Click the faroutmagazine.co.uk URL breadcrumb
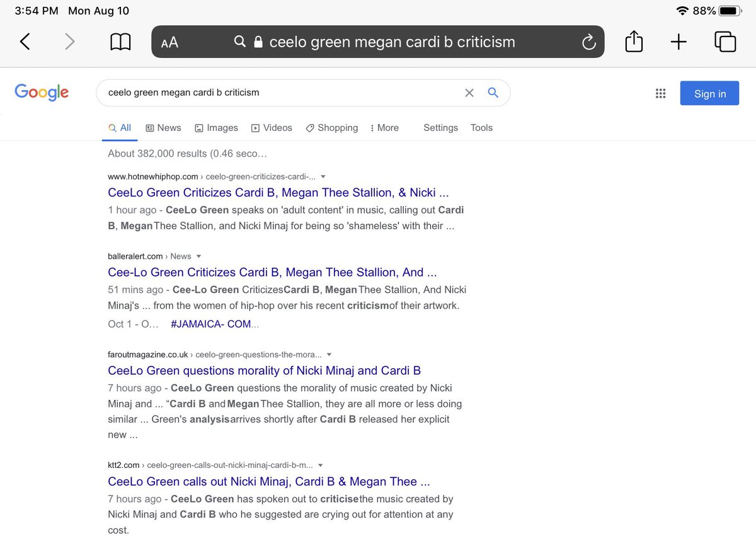The height and width of the screenshot is (539, 756). 215,355
